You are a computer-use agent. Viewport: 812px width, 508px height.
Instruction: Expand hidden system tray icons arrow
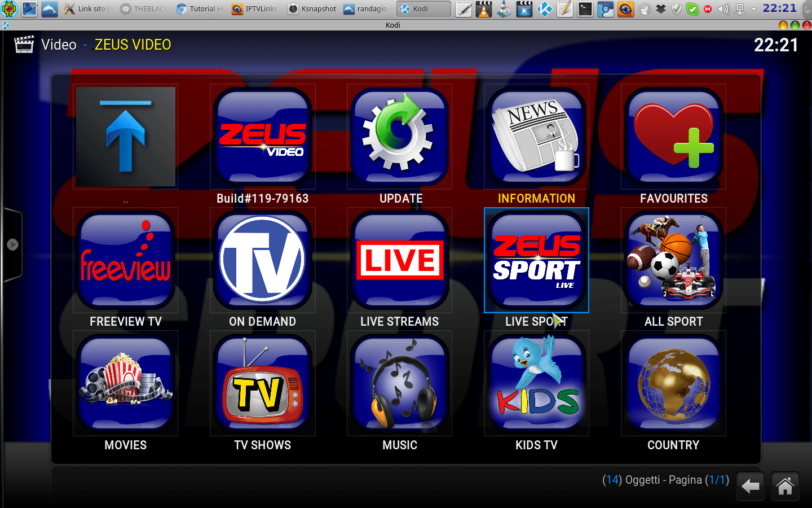754,9
